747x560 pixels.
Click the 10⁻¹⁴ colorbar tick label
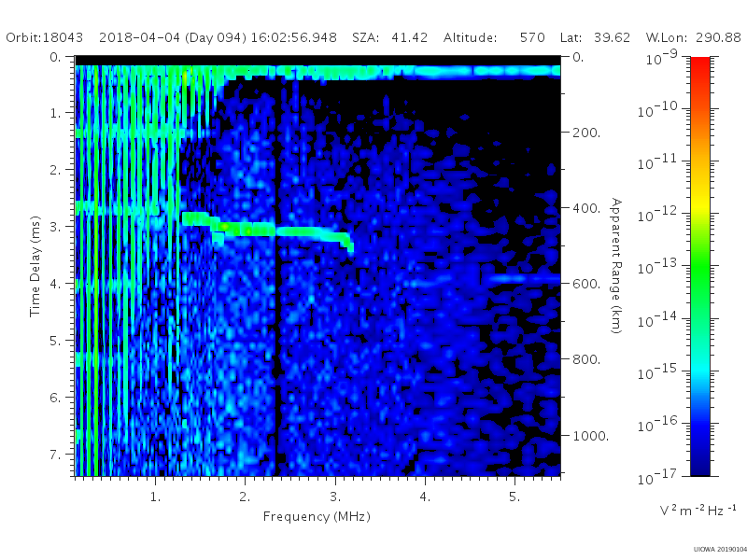click(x=657, y=320)
